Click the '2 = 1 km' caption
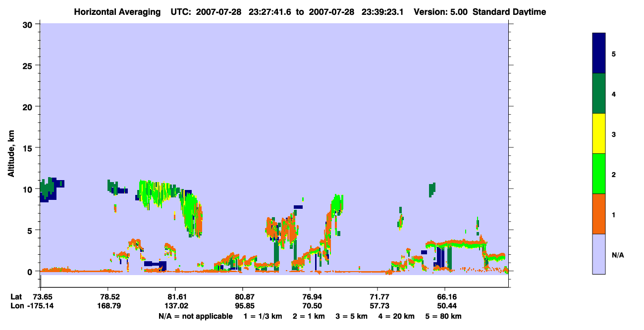 (x=309, y=316)
